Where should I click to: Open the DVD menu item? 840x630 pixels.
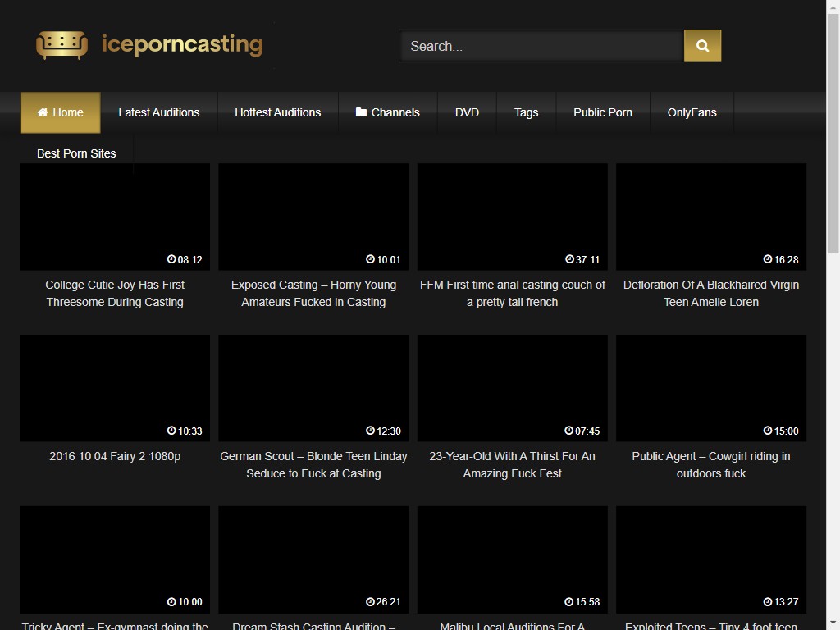click(x=467, y=112)
